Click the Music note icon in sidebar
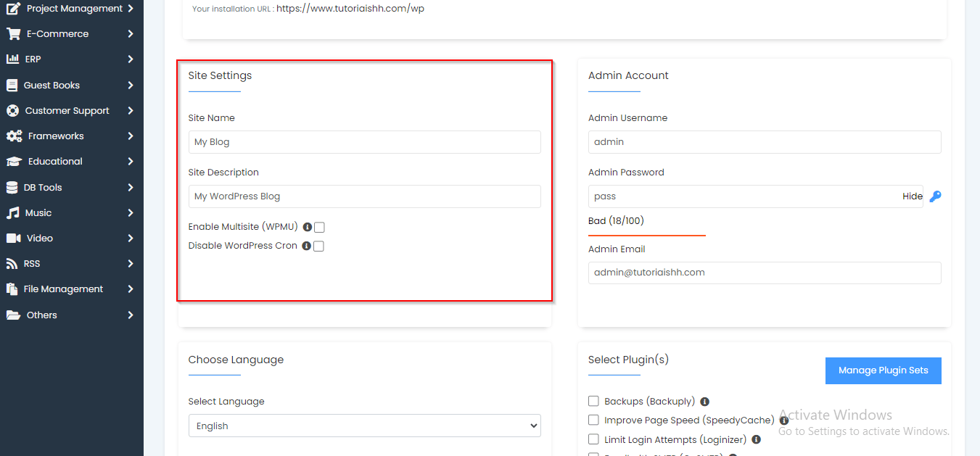980x456 pixels. 12,213
